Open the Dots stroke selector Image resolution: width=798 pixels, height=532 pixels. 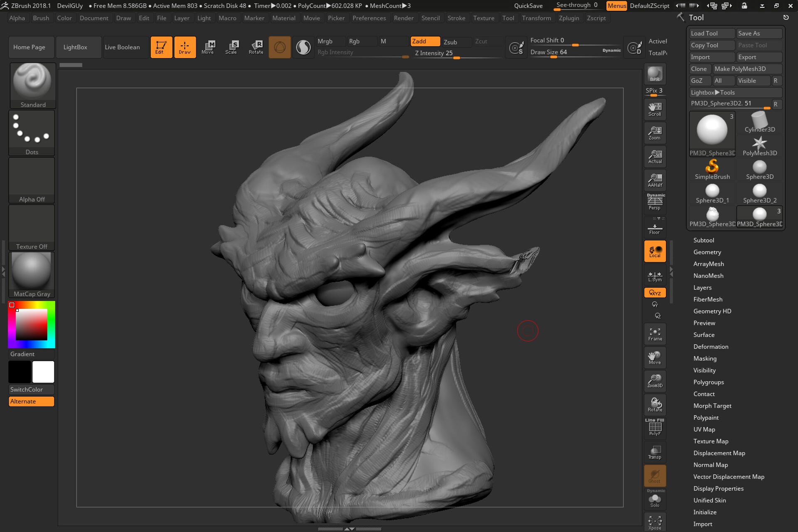pos(32,131)
